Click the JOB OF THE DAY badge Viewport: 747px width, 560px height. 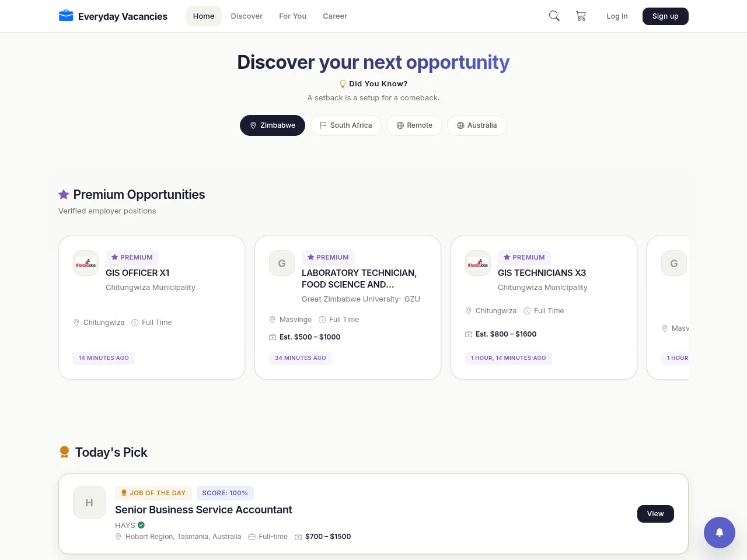153,493
